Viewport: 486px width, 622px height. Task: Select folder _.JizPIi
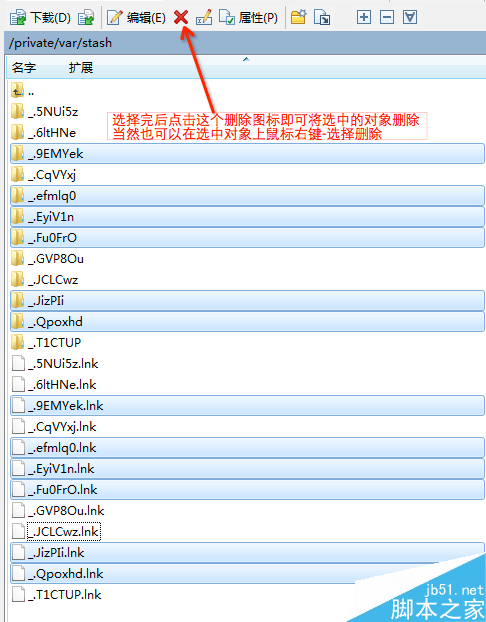[x=247, y=301]
